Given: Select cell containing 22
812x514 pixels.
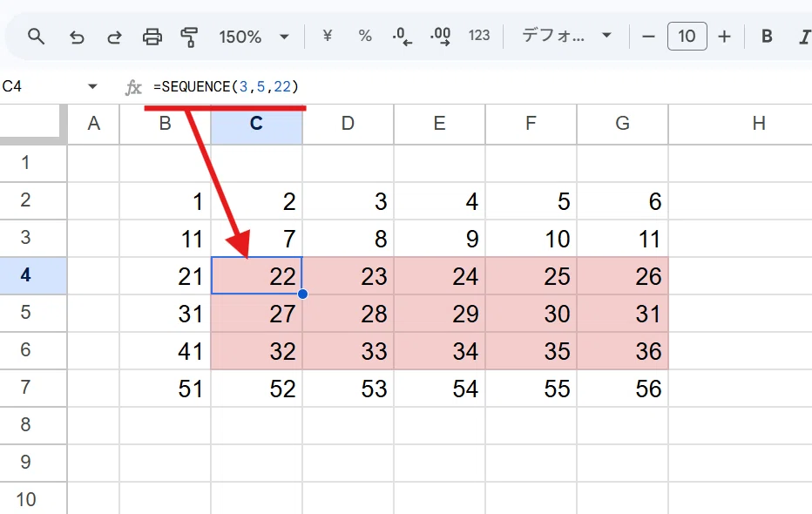Looking at the screenshot, I should [257, 275].
